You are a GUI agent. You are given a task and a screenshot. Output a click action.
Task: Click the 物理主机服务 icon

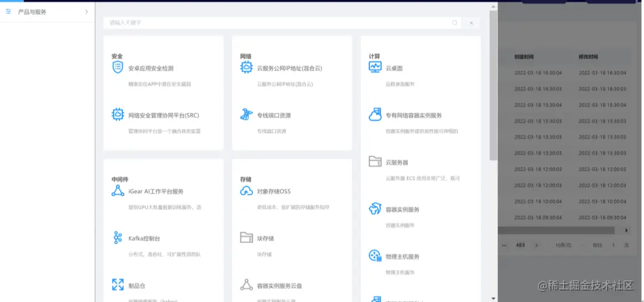click(x=375, y=256)
